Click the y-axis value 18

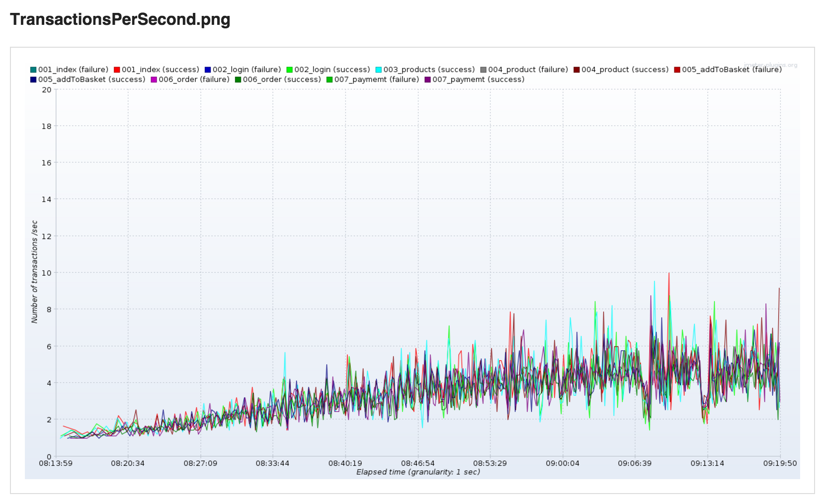47,126
